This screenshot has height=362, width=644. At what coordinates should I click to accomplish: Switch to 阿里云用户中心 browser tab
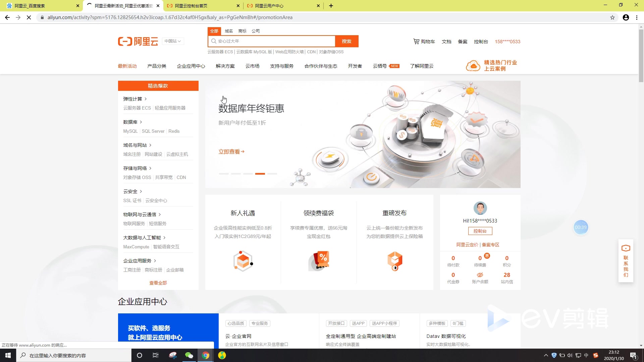[283, 6]
